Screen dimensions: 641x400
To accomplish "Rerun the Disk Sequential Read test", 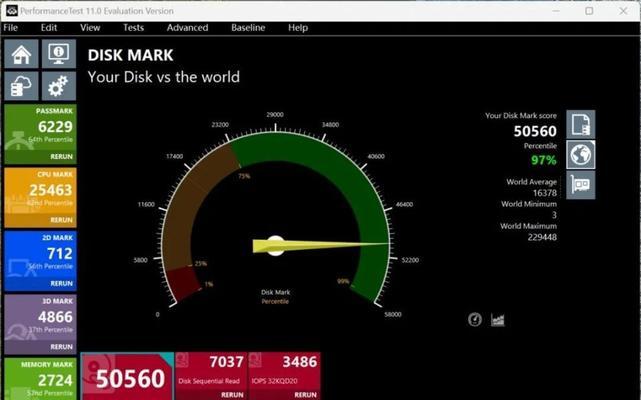I will click(x=232, y=395).
